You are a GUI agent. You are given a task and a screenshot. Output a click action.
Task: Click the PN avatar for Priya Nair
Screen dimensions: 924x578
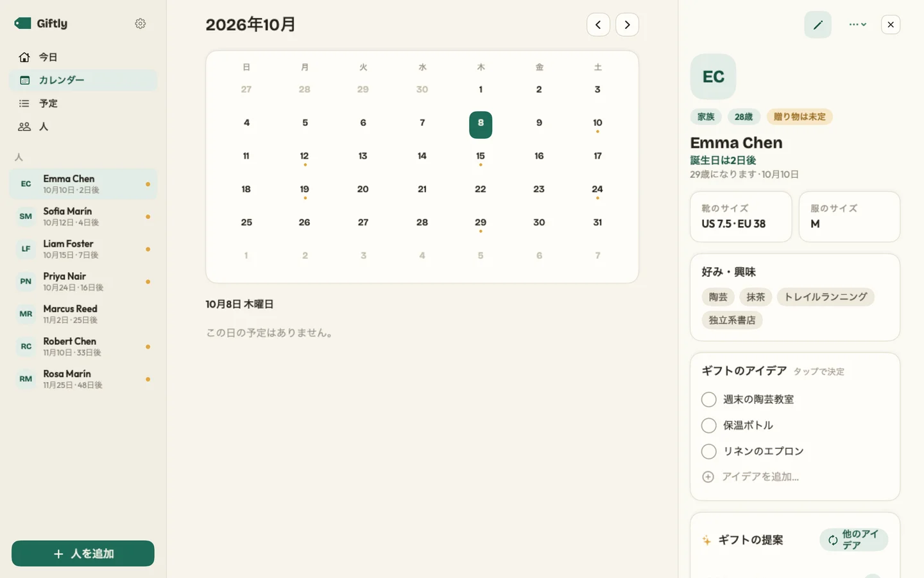(26, 281)
